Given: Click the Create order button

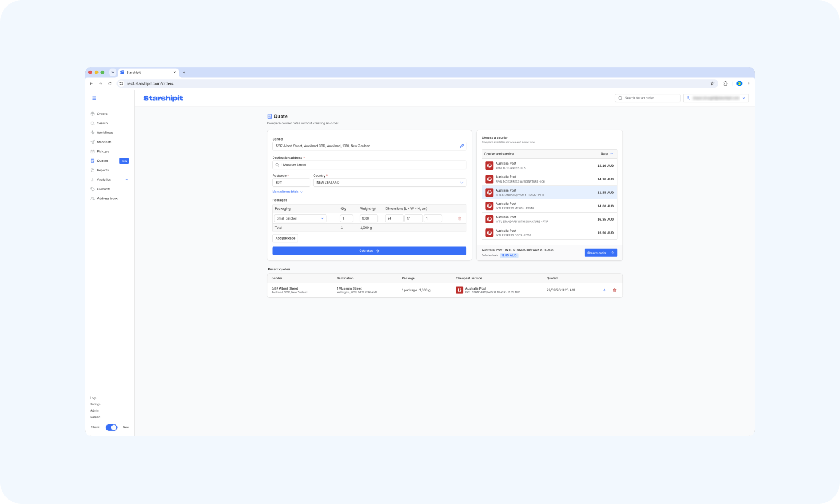Looking at the screenshot, I should 601,253.
